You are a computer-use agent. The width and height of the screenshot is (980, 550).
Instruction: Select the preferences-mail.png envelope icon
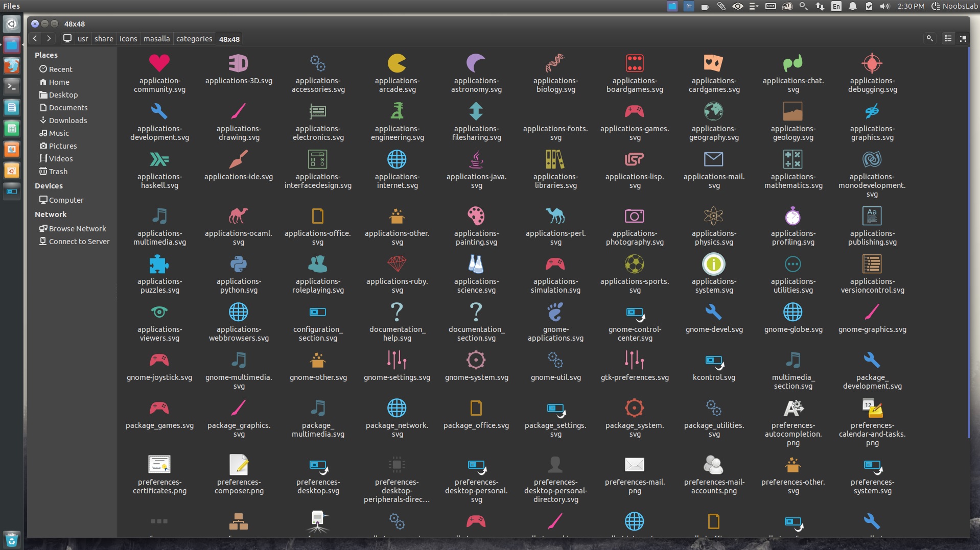click(x=635, y=465)
